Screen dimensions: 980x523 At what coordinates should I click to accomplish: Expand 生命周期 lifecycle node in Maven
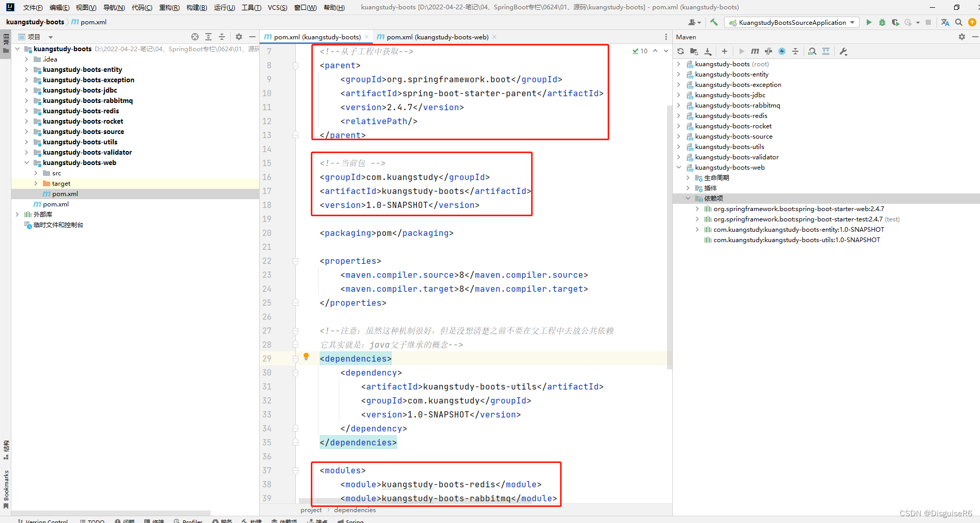[688, 177]
